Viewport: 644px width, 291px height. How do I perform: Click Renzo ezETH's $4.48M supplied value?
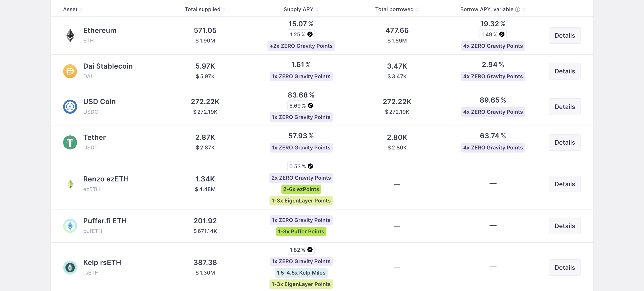[x=205, y=189]
